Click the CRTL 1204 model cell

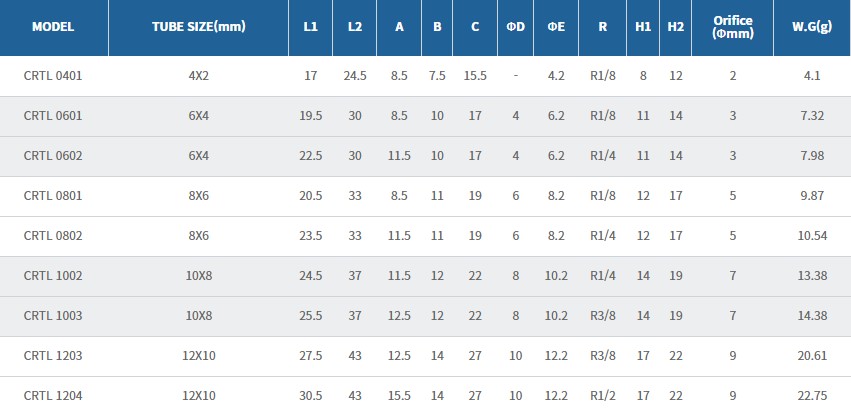click(x=53, y=395)
